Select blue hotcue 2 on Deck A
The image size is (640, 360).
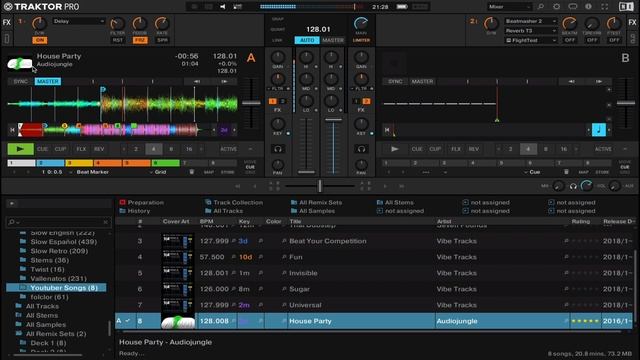(x=51, y=163)
